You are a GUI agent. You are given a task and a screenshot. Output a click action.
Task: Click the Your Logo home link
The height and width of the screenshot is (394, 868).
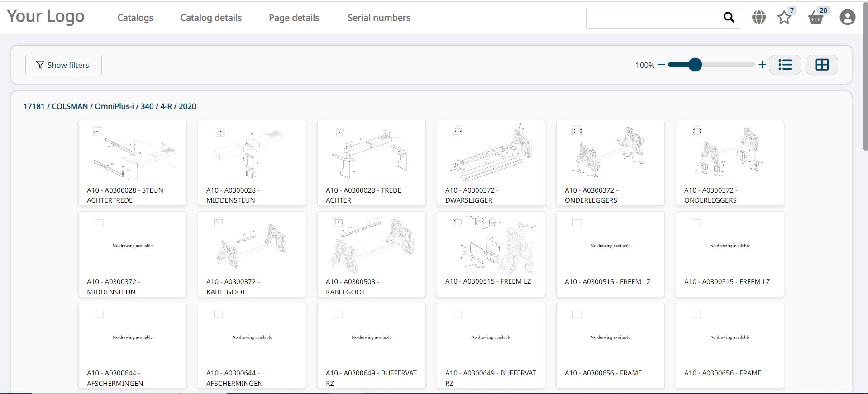click(46, 17)
